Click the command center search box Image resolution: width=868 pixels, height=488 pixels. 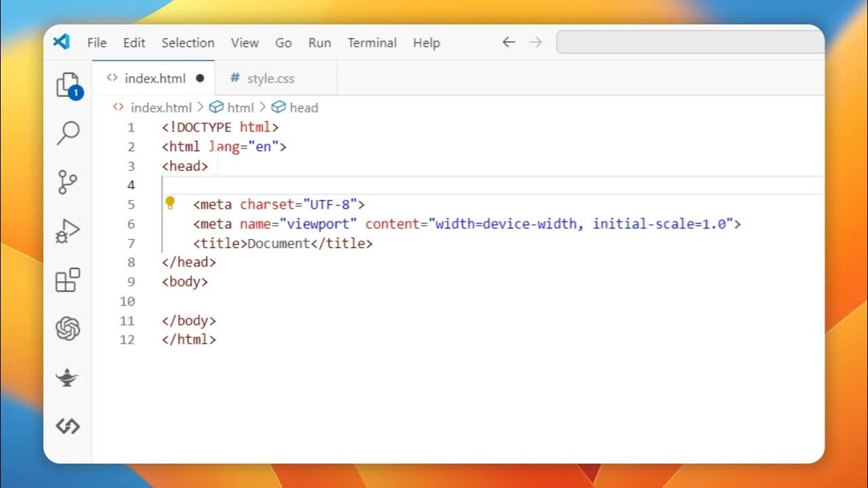[690, 42]
